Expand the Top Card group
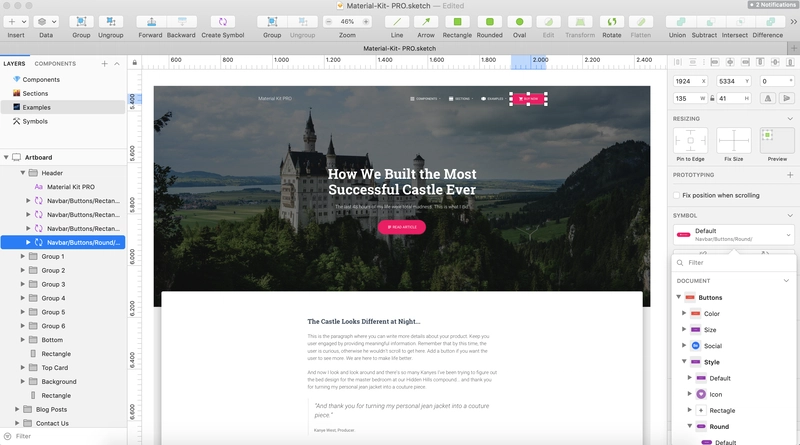 pos(22,367)
